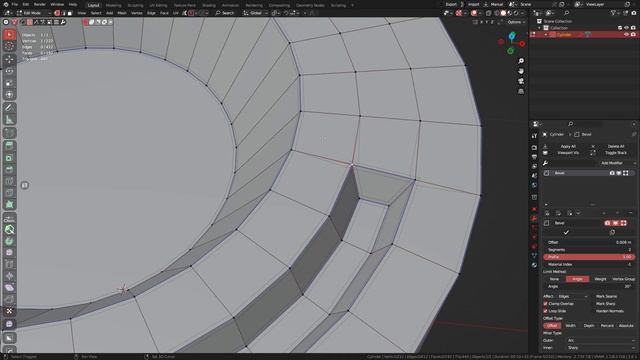
Task: Enable vertex select mode
Action: (57, 13)
